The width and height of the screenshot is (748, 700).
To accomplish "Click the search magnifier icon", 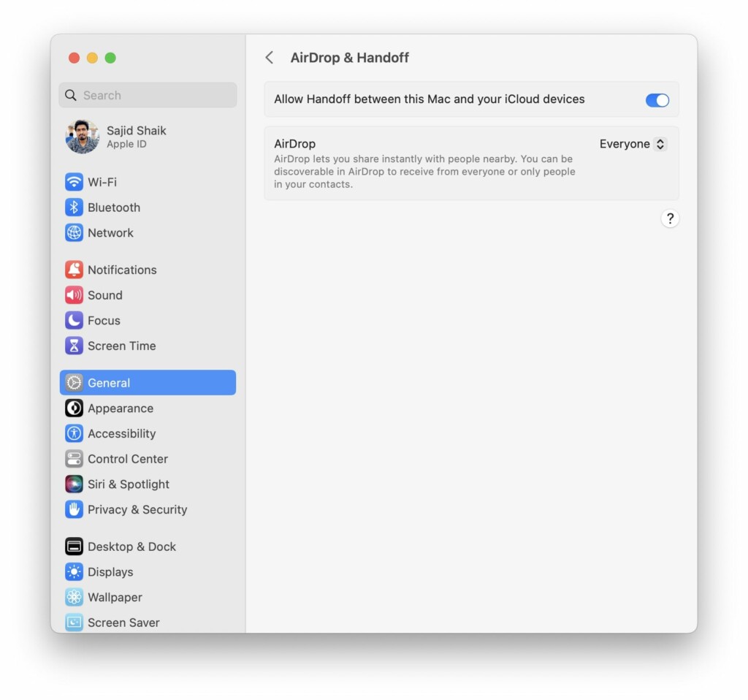I will (x=71, y=95).
